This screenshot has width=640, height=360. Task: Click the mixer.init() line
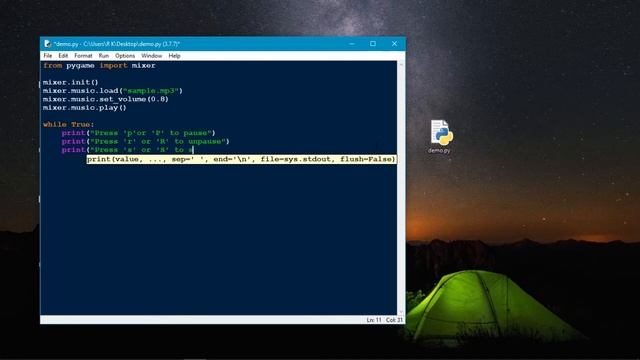tap(71, 82)
